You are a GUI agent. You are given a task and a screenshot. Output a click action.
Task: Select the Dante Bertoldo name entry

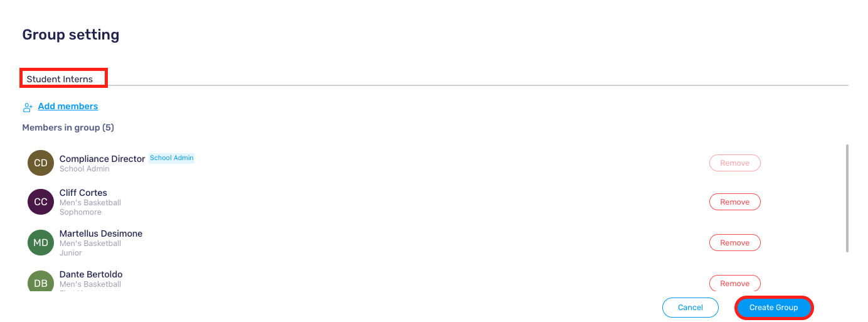(x=91, y=274)
